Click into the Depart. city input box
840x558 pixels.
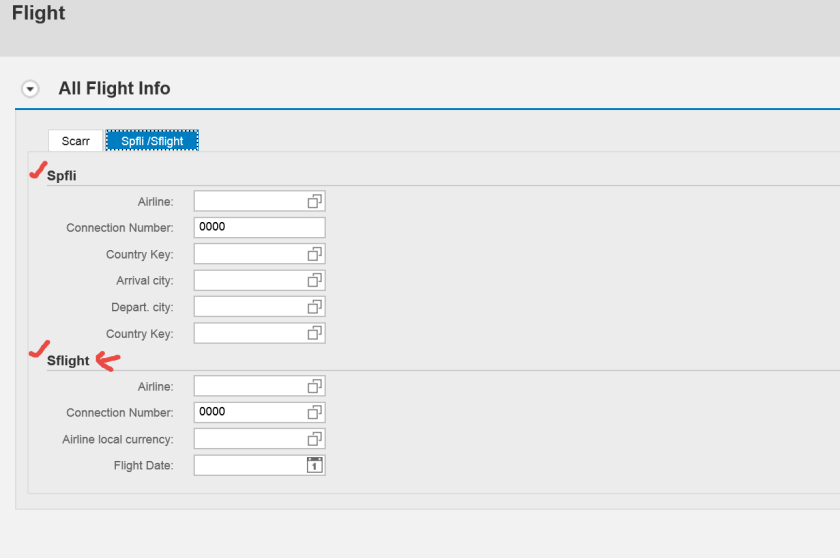click(249, 306)
